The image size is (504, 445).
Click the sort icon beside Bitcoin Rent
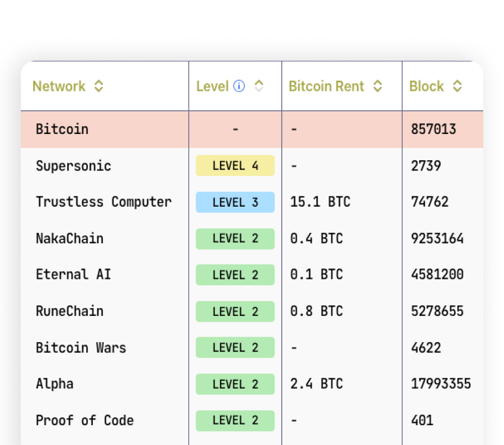tap(378, 86)
